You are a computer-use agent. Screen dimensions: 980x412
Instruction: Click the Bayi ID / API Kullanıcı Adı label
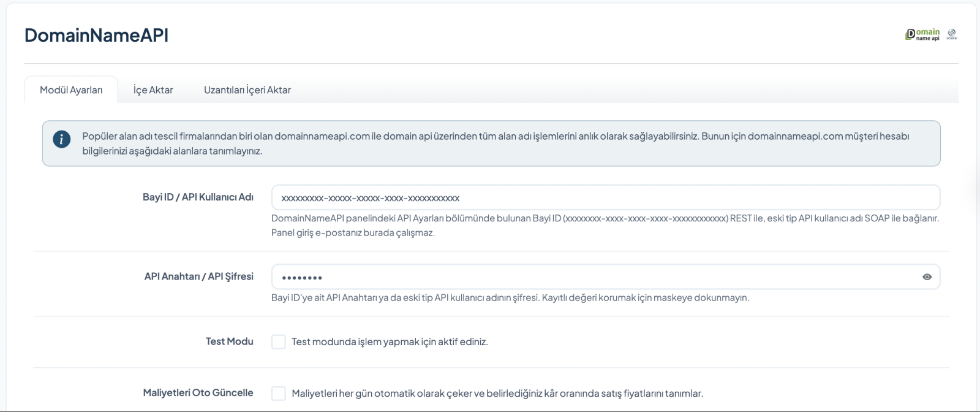(198, 197)
